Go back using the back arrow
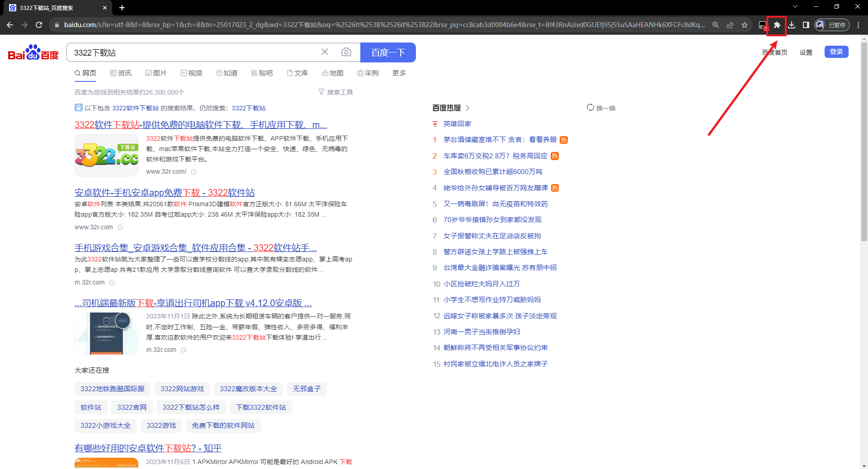Image resolution: width=868 pixels, height=469 pixels. tap(10, 25)
